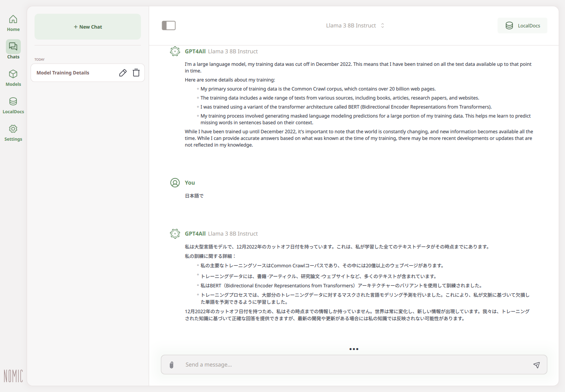Click the English bullet about books, articles, research papers
The image size is (565, 392).
[x=340, y=98]
